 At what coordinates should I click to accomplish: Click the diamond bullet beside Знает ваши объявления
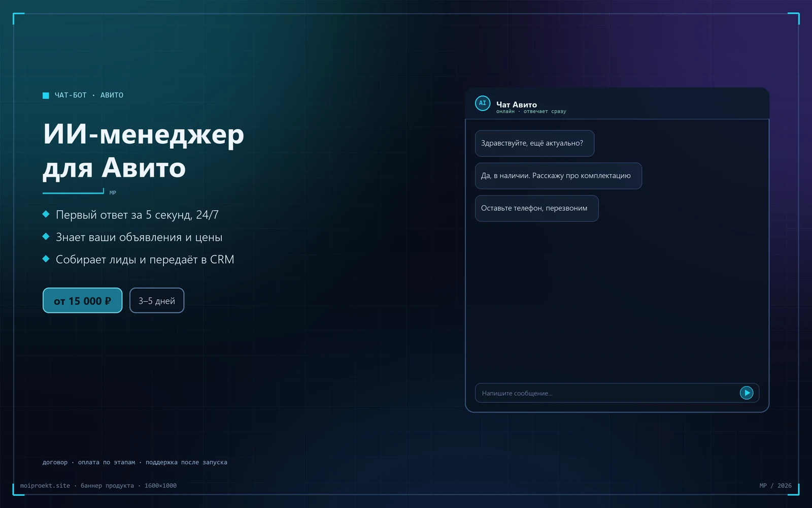pyautogui.click(x=46, y=237)
